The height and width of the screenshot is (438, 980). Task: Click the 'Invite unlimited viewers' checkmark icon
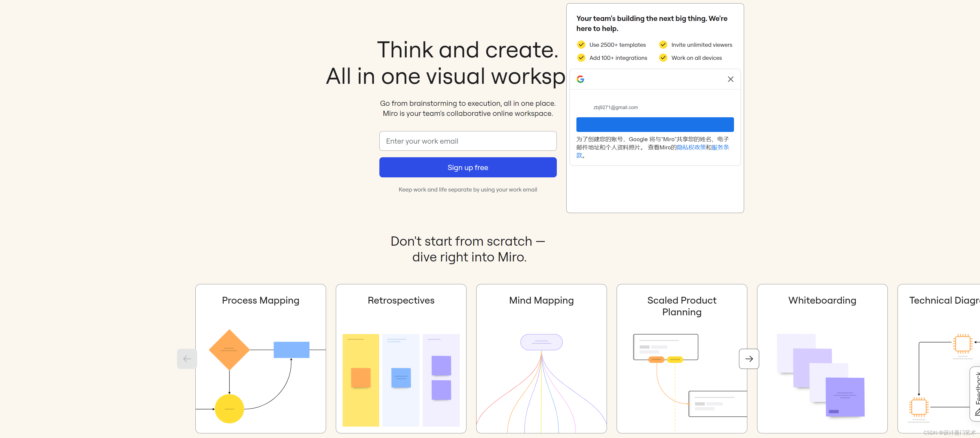click(x=663, y=45)
